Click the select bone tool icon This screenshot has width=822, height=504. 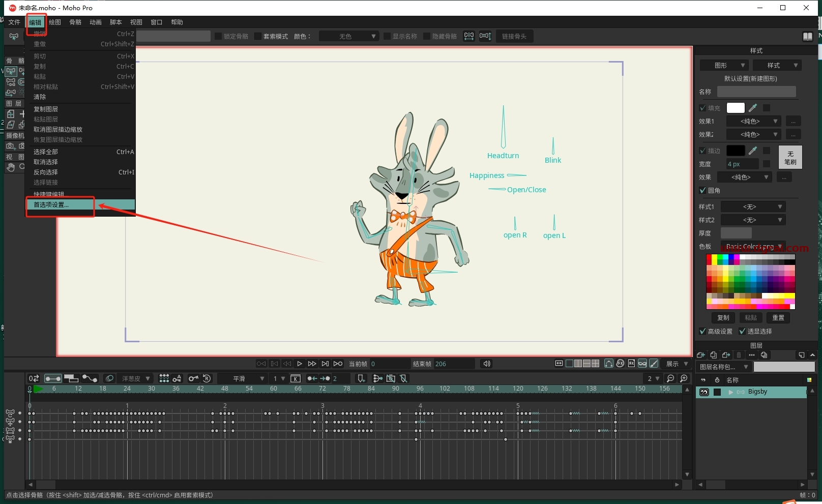[x=11, y=71]
